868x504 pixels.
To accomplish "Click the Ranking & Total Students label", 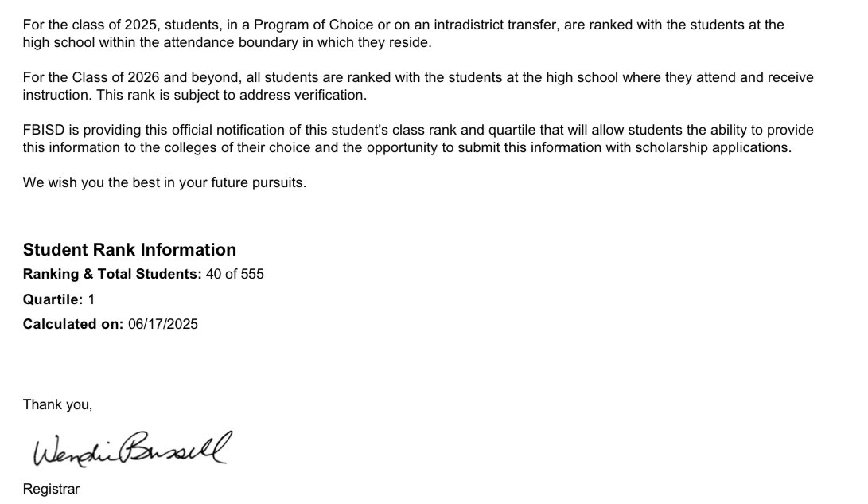I will coord(112,274).
